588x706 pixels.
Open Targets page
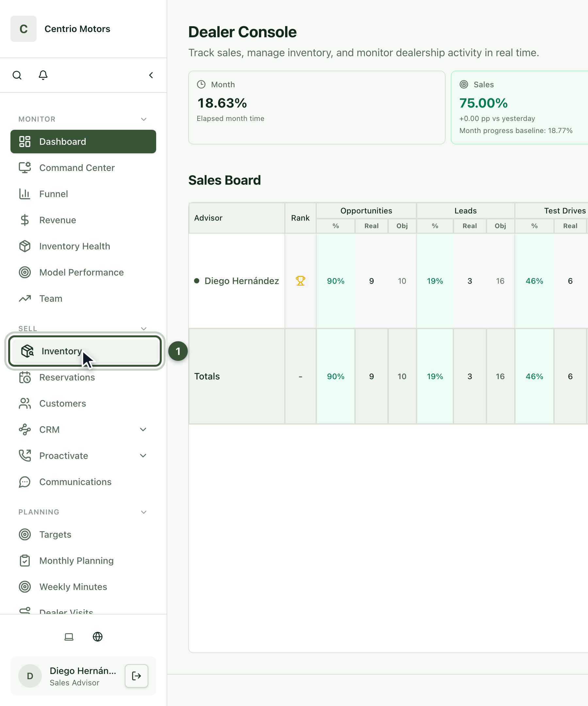pos(83,534)
